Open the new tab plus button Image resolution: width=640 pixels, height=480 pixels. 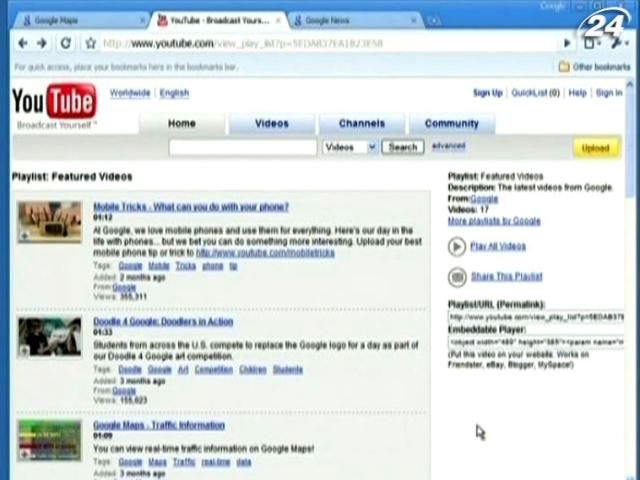click(x=433, y=20)
